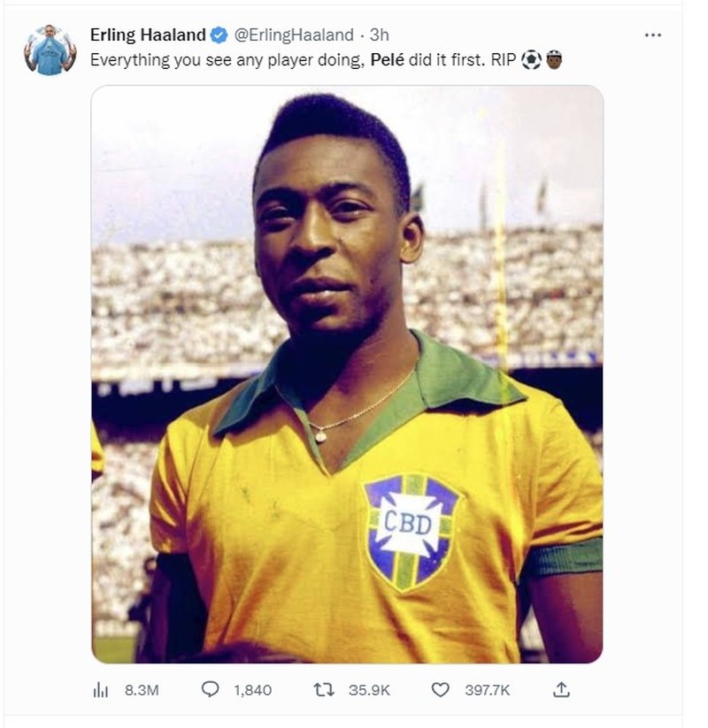This screenshot has width=708, height=728.
Task: Click the 8.3M view count
Action: pyautogui.click(x=141, y=690)
